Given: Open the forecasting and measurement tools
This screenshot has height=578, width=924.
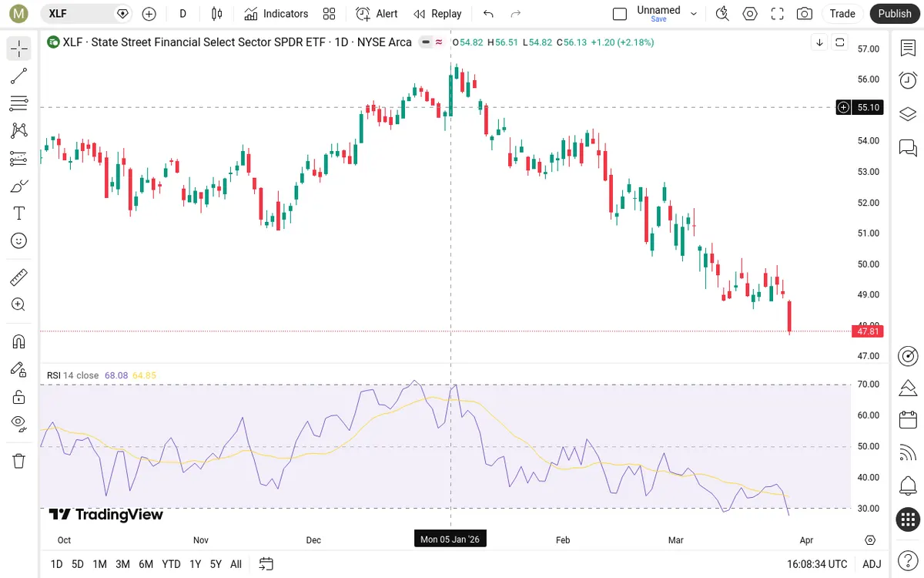Looking at the screenshot, I should point(19,158).
